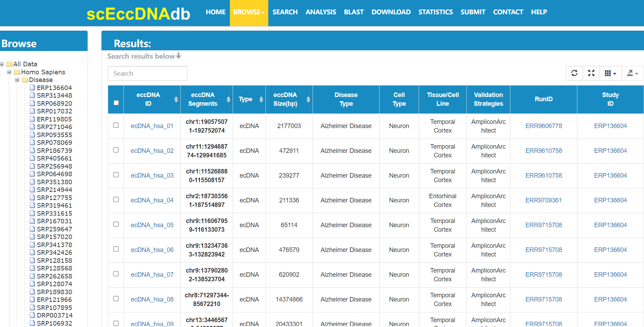Collapse the Disease folder tree node
Viewport: 644px width, 327px height.
click(x=17, y=80)
